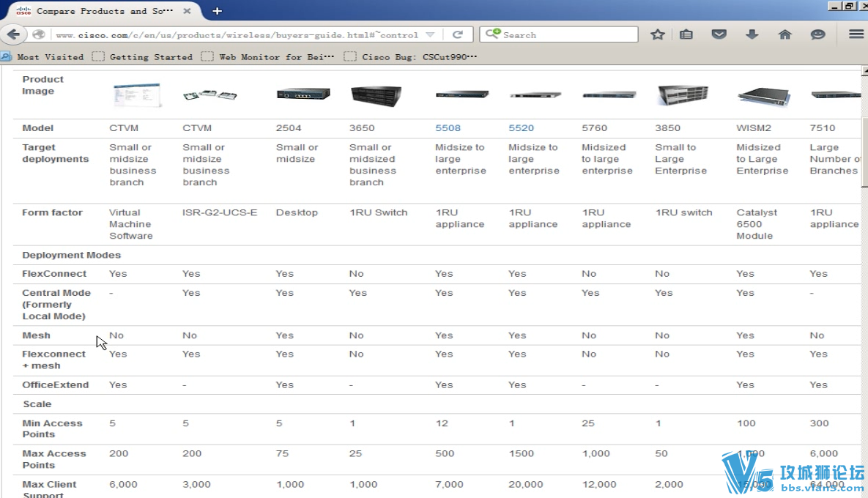
Task: Click the Virtual Machine Software cell
Action: [x=130, y=224]
